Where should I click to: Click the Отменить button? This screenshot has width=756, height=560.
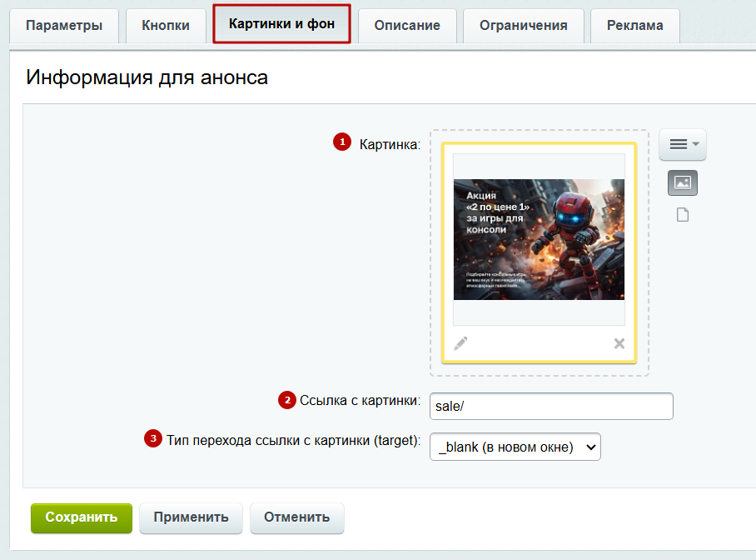pos(297,517)
